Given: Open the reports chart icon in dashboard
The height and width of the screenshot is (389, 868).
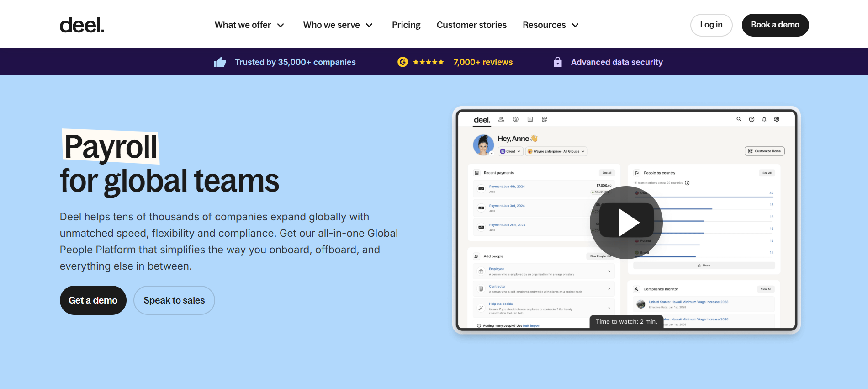Looking at the screenshot, I should (x=530, y=119).
